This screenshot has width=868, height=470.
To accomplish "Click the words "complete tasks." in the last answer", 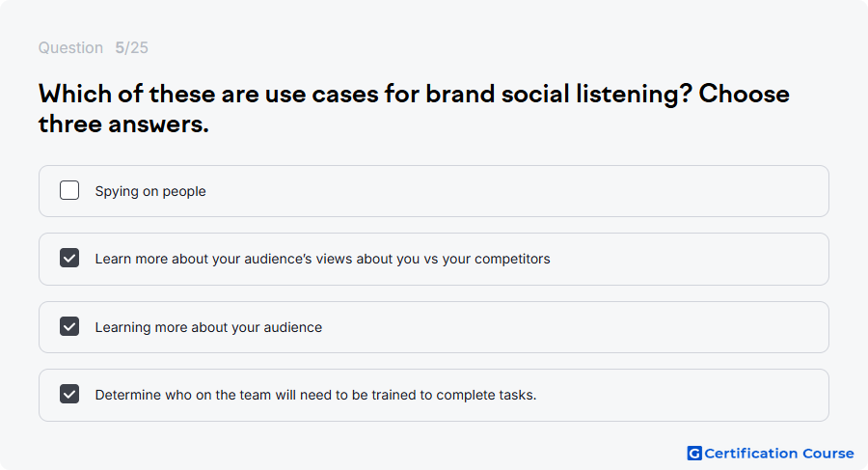I will (487, 395).
